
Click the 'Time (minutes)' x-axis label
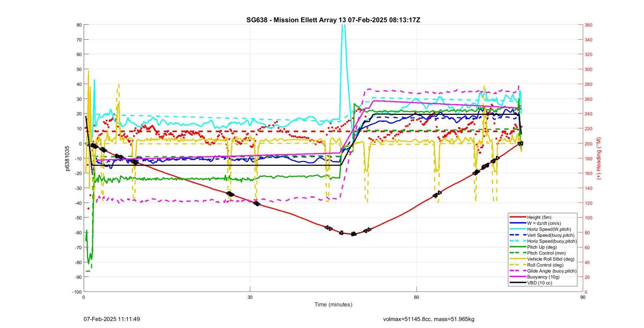pyautogui.click(x=333, y=304)
